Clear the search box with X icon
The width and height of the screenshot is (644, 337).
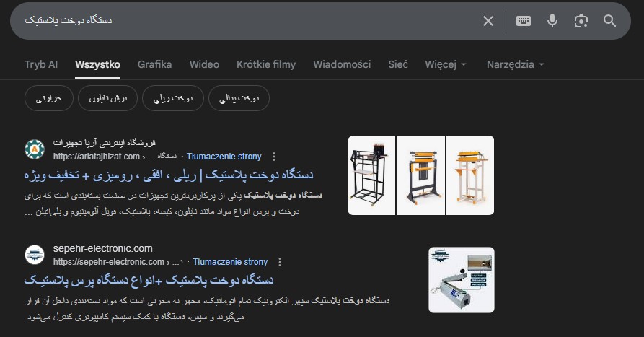click(x=488, y=21)
